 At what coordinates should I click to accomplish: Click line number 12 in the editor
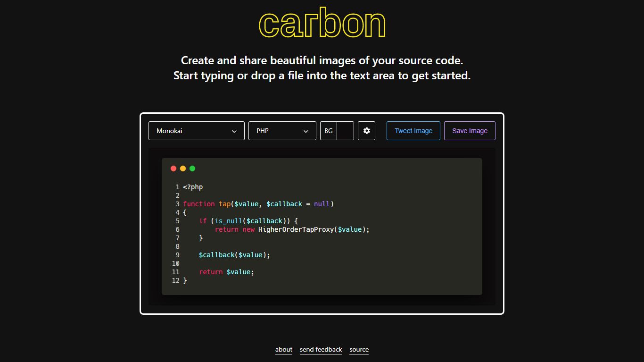175,280
